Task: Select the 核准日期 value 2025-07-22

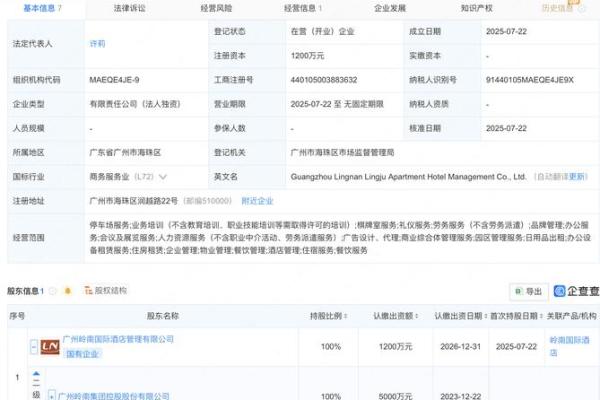Action: (x=506, y=128)
